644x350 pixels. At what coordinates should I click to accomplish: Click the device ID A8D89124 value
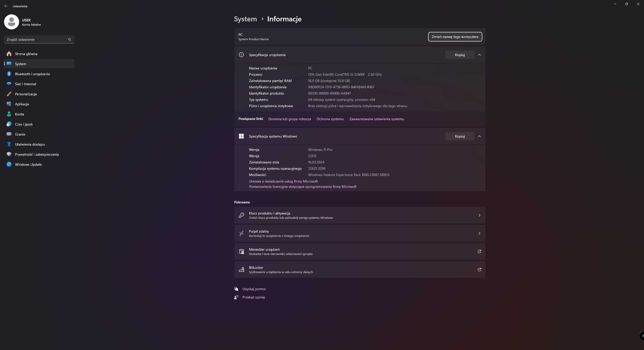341,87
